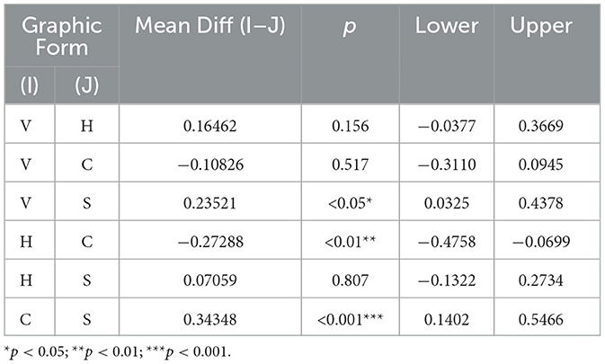Viewport: 605px width, 364px height.
Task: Select the Mean Diff (I–J) header
Action: click(x=210, y=25)
